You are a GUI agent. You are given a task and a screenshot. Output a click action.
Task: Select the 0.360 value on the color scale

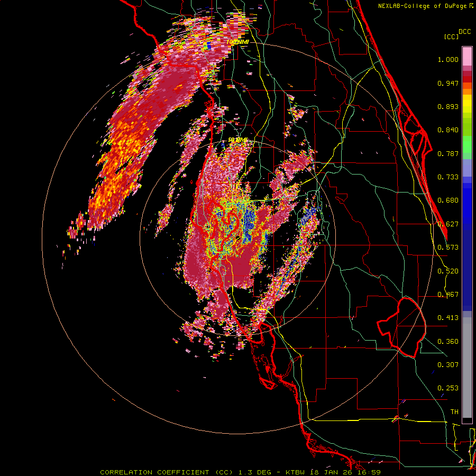tap(448, 342)
